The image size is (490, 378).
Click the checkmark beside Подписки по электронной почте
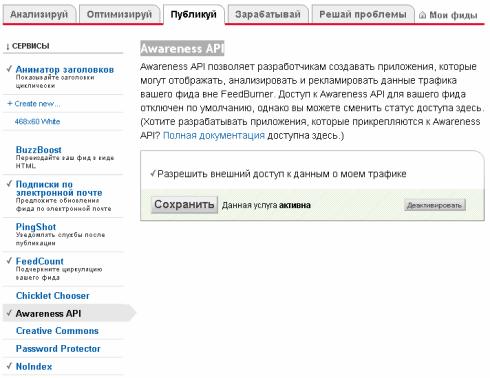(9, 184)
